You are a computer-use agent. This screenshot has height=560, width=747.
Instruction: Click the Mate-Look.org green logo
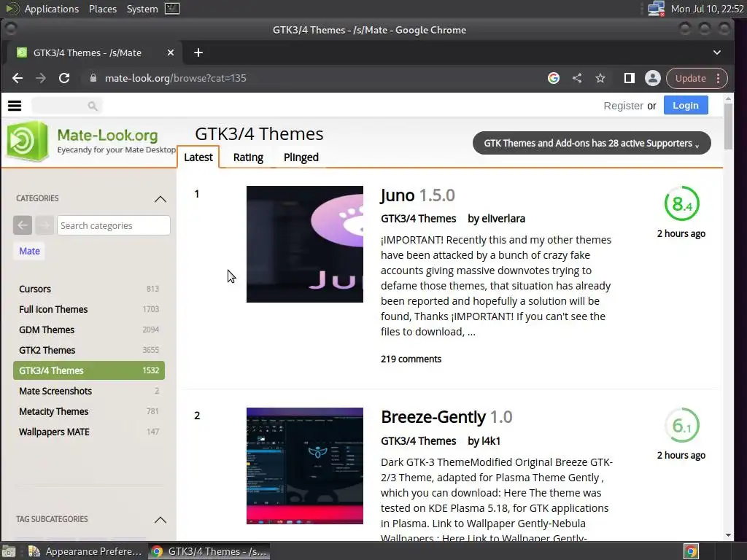[27, 141]
